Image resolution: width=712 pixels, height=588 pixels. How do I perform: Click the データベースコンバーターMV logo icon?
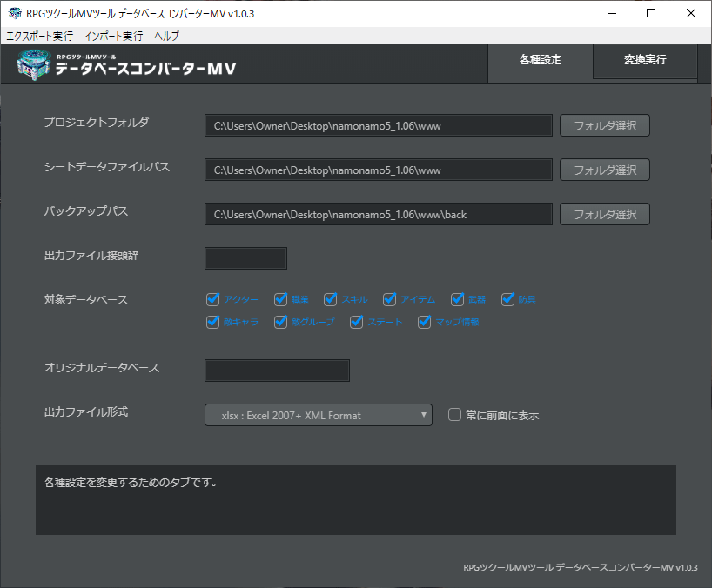tap(34, 65)
